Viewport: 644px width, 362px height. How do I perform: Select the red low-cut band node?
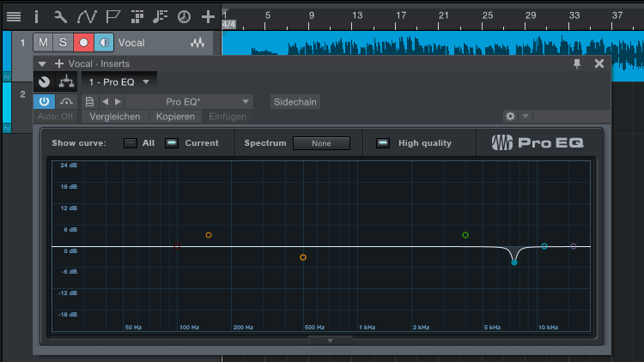(177, 246)
